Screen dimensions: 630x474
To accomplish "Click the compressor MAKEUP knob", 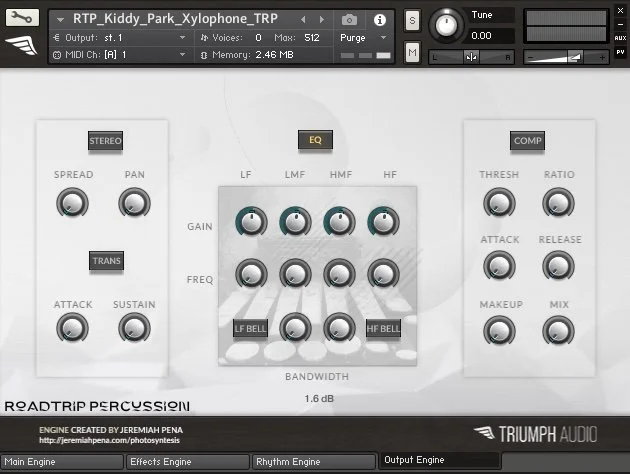I will point(499,331).
